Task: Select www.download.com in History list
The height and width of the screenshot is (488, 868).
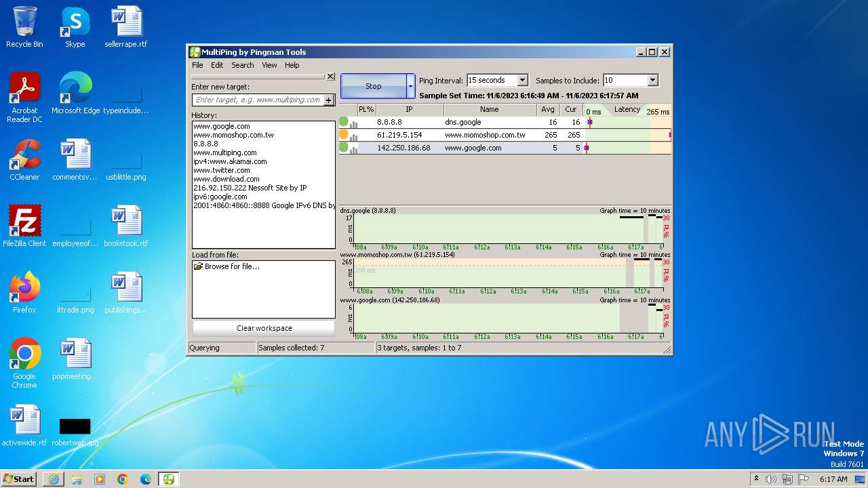Action: 226,179
